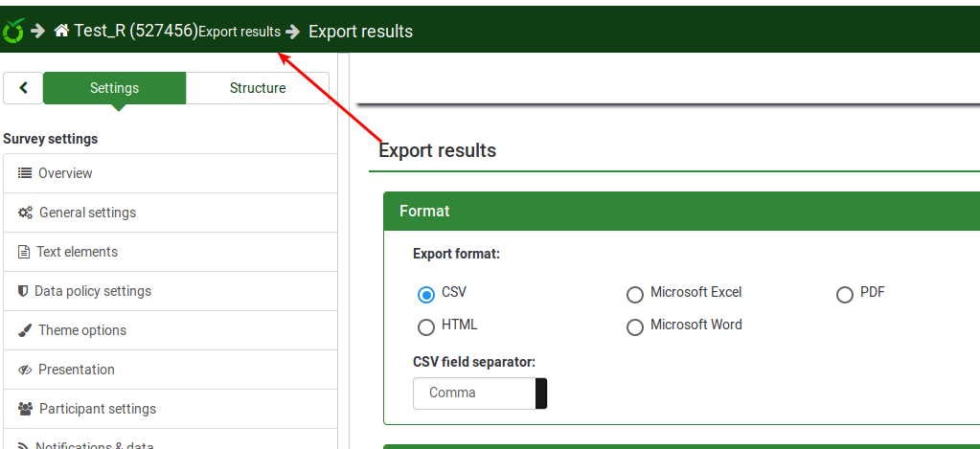
Task: Switch to the Structure tab
Action: pyautogui.click(x=257, y=88)
